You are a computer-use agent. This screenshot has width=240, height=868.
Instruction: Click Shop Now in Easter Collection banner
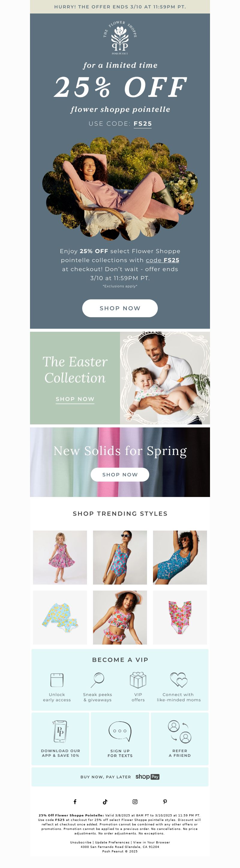[75, 399]
